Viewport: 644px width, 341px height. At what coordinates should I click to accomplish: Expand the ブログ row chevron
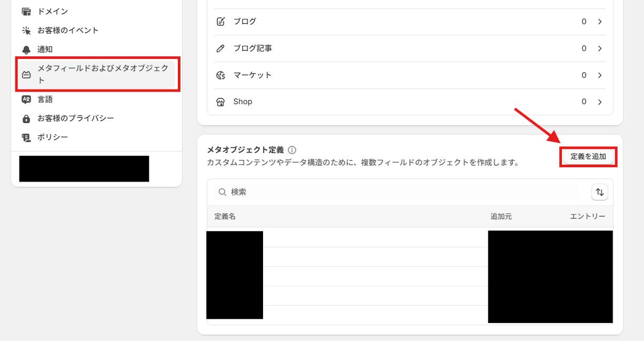coord(600,22)
